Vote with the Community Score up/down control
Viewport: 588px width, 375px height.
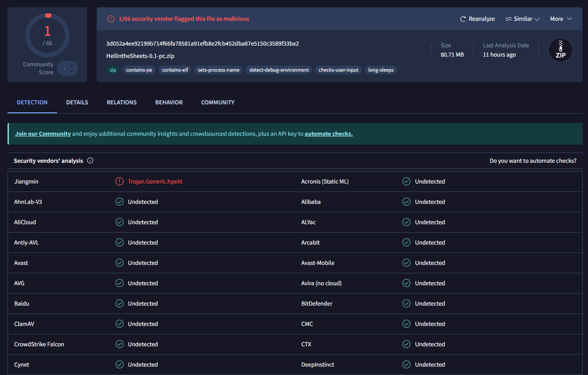[x=67, y=69]
